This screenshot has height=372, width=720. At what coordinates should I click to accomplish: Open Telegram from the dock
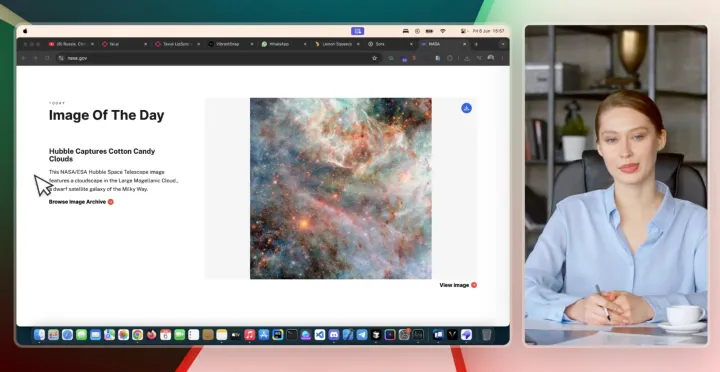coord(362,335)
